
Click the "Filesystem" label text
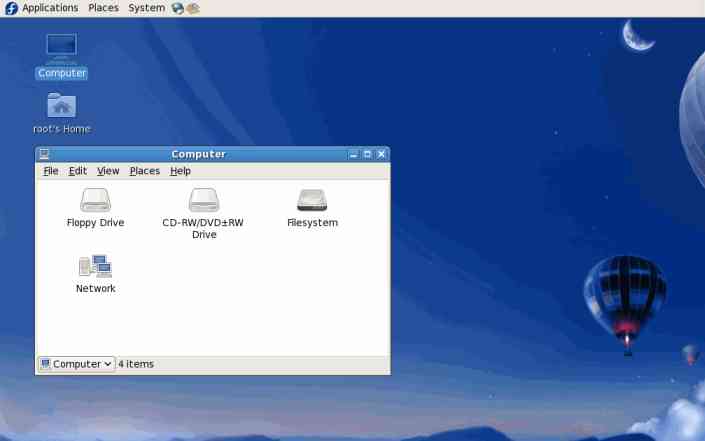coord(312,223)
